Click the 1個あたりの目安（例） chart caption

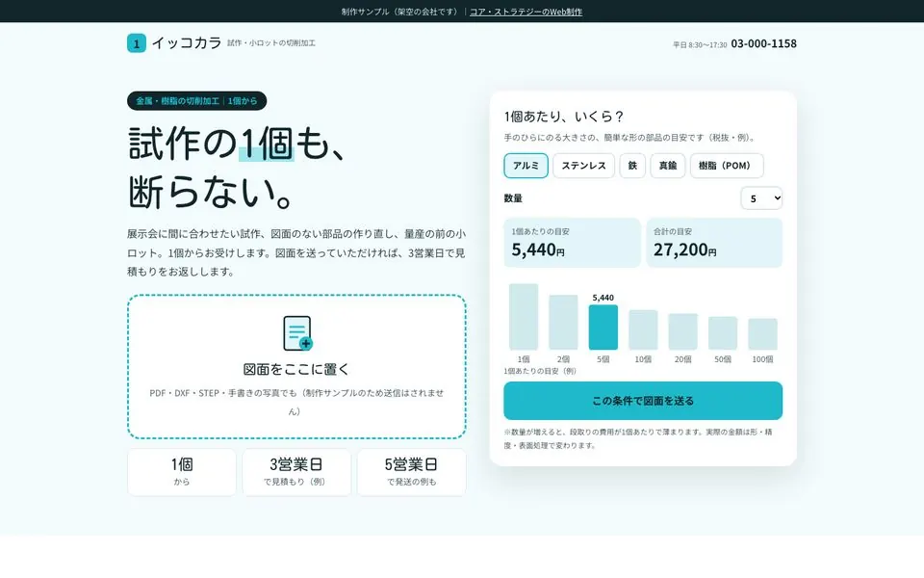coord(540,371)
